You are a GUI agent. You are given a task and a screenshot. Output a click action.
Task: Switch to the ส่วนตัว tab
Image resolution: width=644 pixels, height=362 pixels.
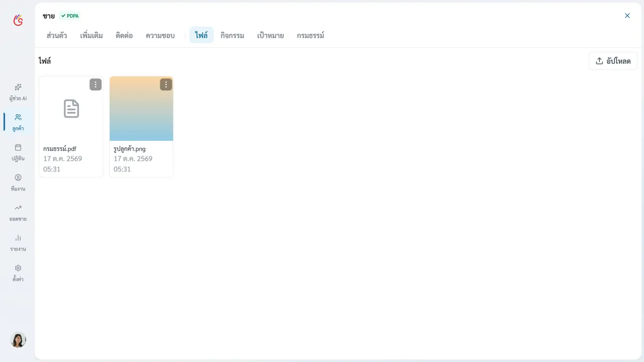coord(57,35)
